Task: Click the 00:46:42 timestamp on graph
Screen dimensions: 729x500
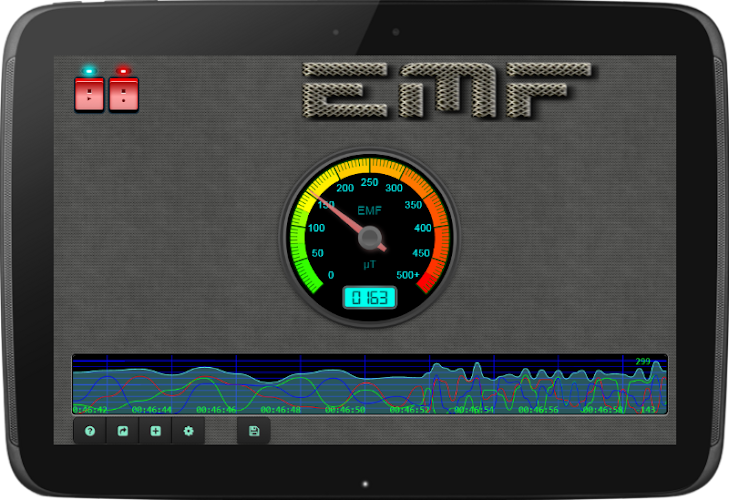Action: click(x=90, y=410)
